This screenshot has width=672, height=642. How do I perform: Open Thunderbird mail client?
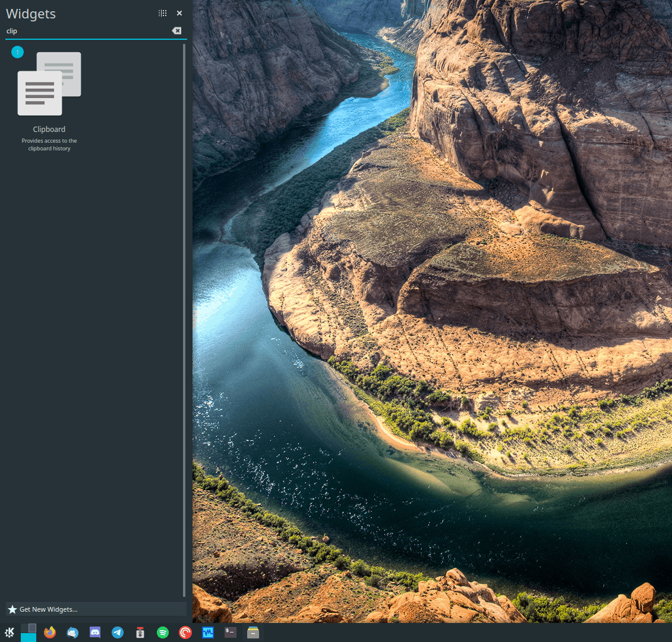pos(72,632)
